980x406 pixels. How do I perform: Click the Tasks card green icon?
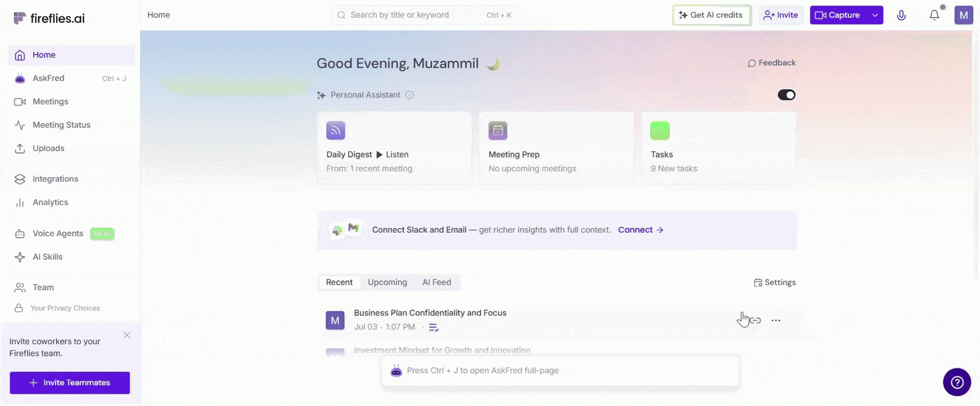click(x=660, y=131)
